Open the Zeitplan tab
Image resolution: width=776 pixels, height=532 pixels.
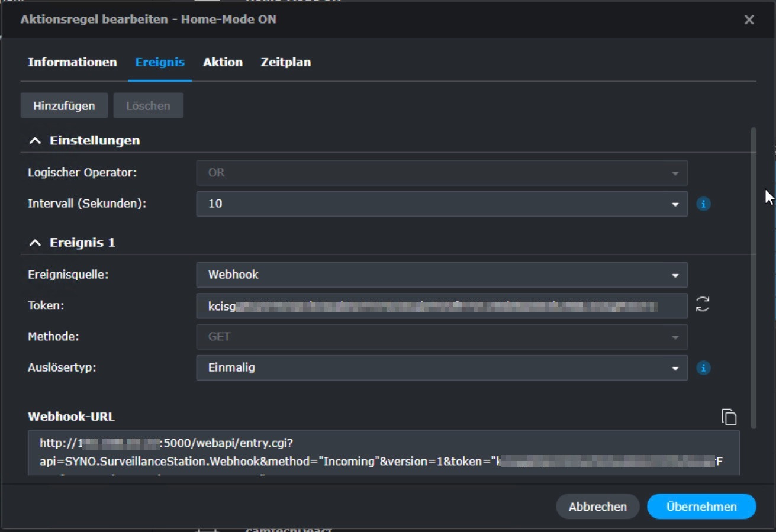coord(285,62)
